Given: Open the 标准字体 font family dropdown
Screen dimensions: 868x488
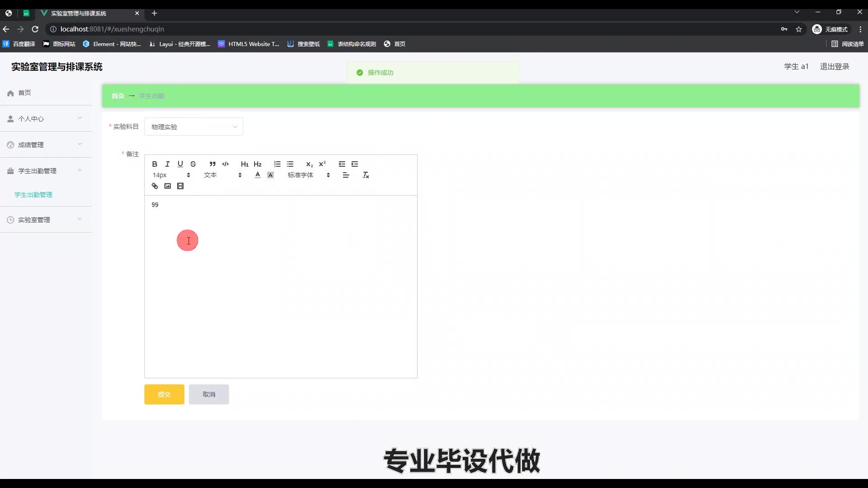Looking at the screenshot, I should [x=309, y=175].
